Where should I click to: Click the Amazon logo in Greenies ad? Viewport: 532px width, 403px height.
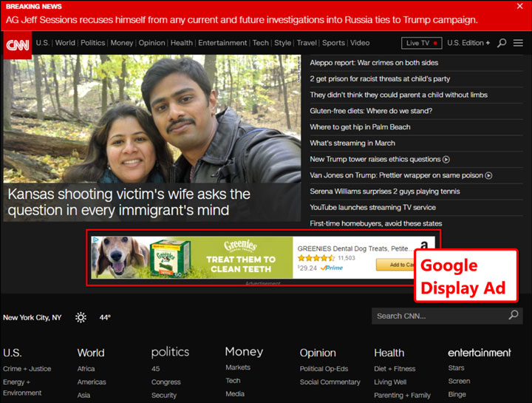point(425,246)
